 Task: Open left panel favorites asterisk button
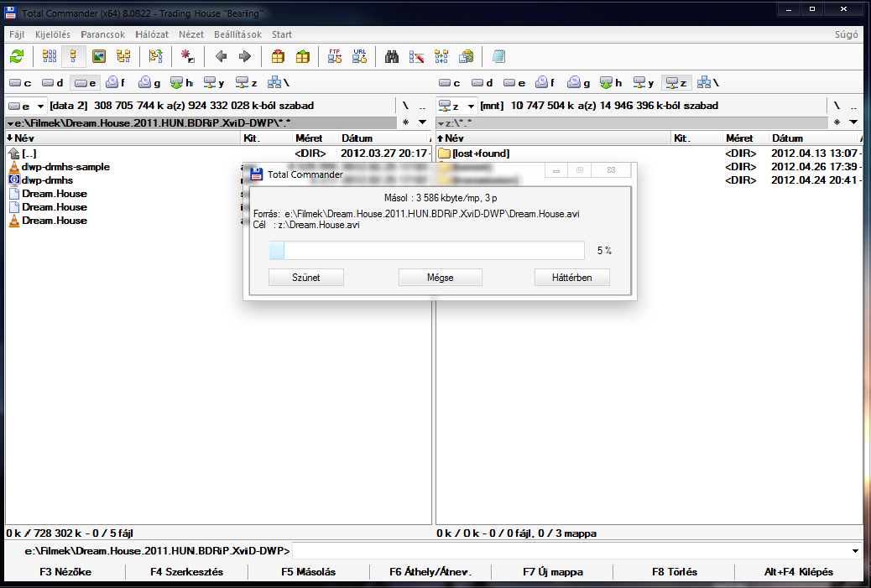[x=406, y=122]
